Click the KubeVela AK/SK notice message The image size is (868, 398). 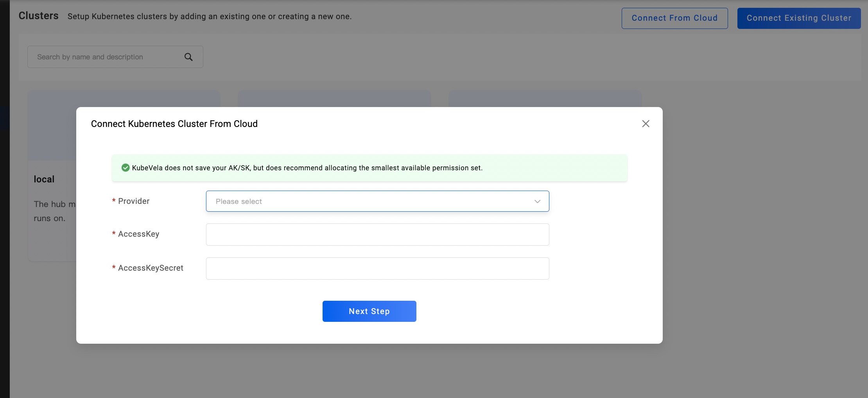click(307, 168)
